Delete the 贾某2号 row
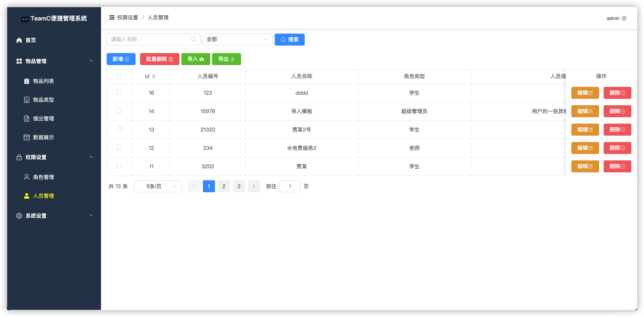The image size is (644, 317). coord(617,130)
